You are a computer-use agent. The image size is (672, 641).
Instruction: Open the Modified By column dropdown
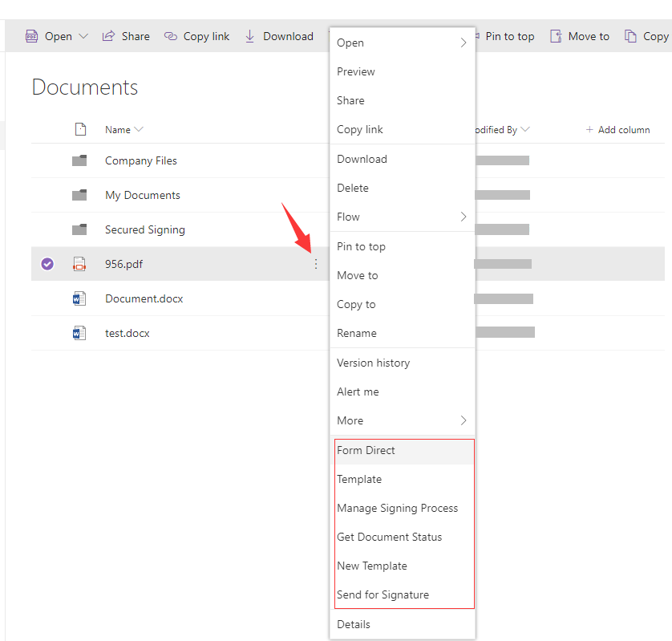tap(525, 129)
